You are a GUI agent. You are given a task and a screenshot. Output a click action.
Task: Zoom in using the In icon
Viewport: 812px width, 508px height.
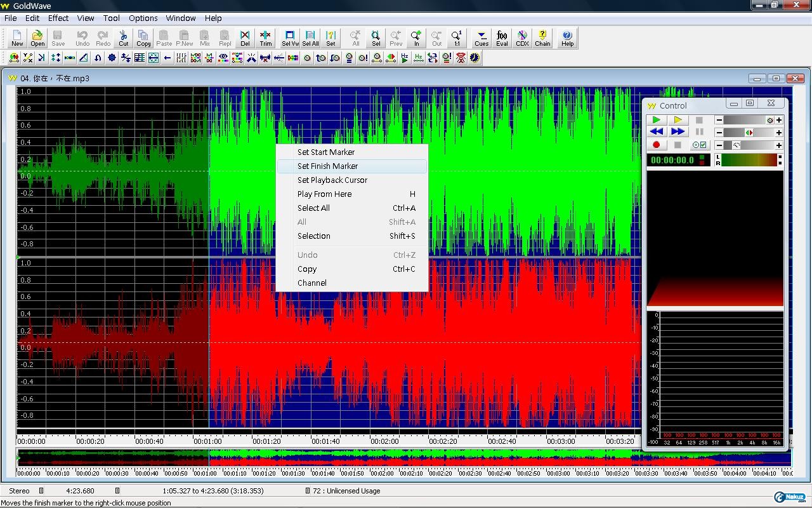click(416, 38)
